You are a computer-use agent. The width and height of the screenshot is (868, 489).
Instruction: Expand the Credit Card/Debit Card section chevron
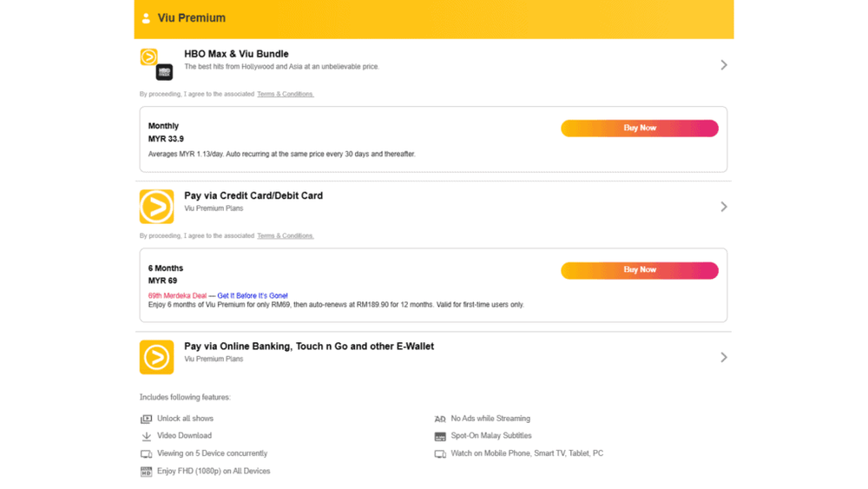point(724,207)
